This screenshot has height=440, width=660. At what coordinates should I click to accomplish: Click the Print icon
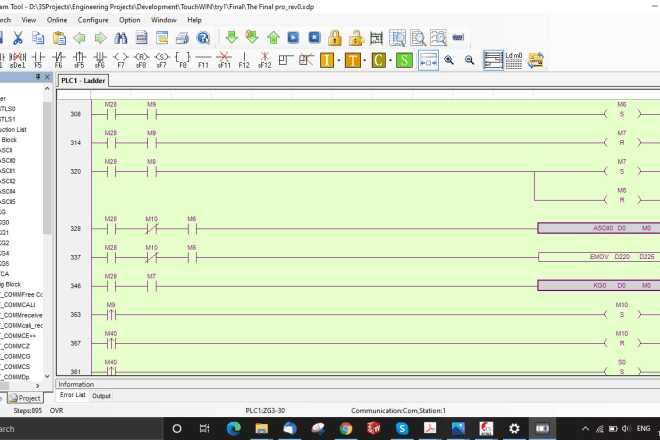(182, 38)
